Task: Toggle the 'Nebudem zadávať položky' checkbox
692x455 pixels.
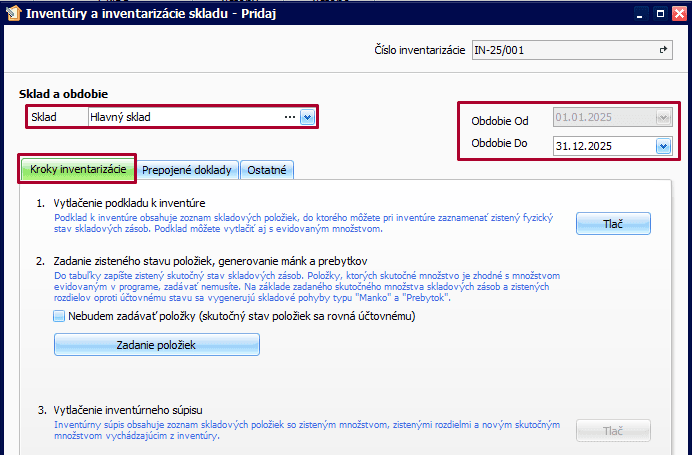Action: [x=59, y=316]
